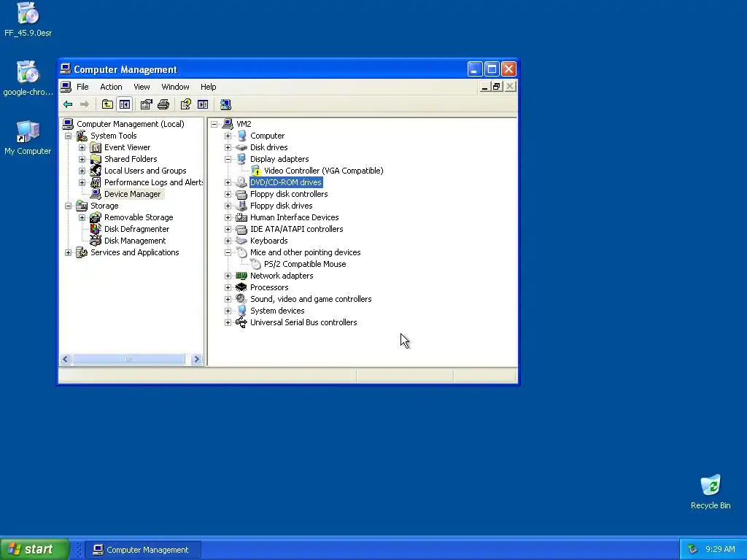
Task: Expand the Removable Storage node
Action: tap(82, 217)
